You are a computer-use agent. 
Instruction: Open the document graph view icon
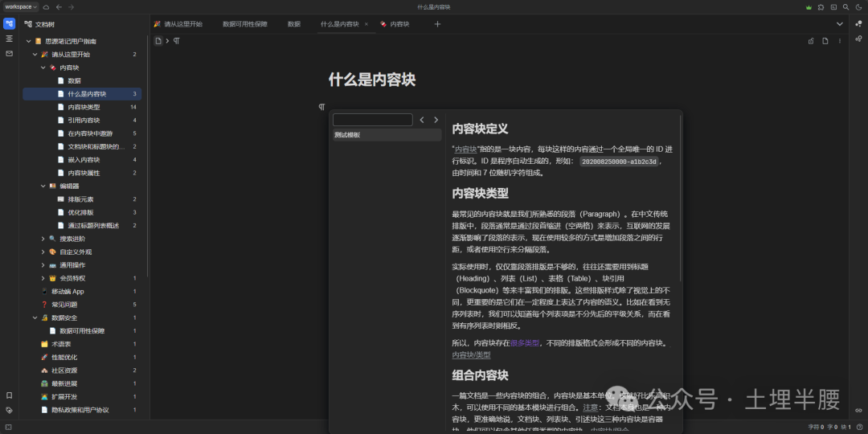(x=858, y=39)
